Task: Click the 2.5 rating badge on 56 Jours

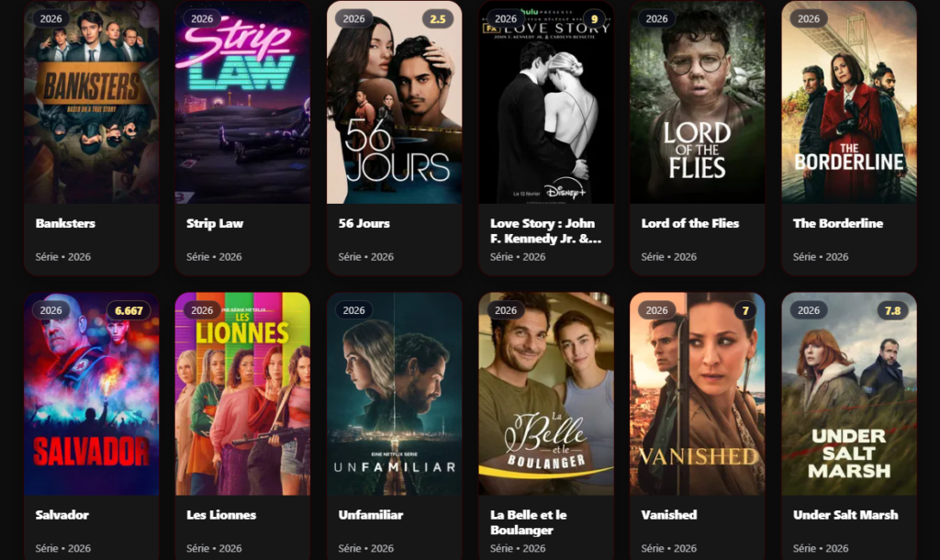Action: (438, 18)
